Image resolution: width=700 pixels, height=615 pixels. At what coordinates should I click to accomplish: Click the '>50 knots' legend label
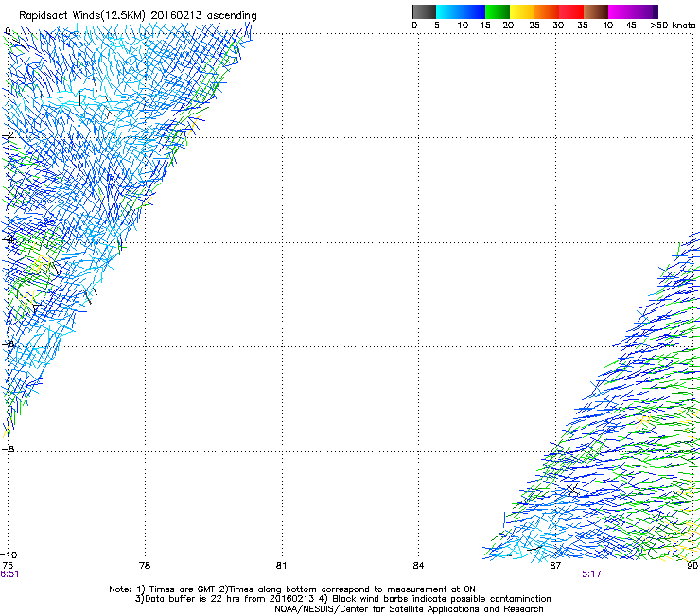[x=673, y=26]
